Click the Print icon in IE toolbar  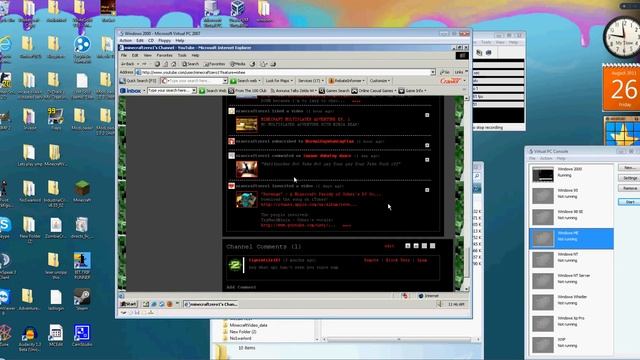(x=273, y=64)
